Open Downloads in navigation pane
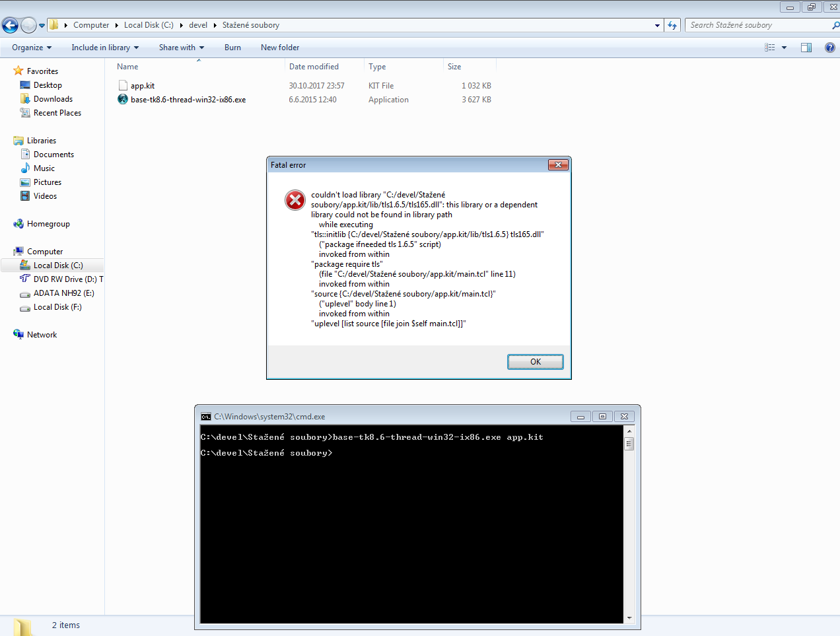Screen dimensions: 840x636 (53, 99)
